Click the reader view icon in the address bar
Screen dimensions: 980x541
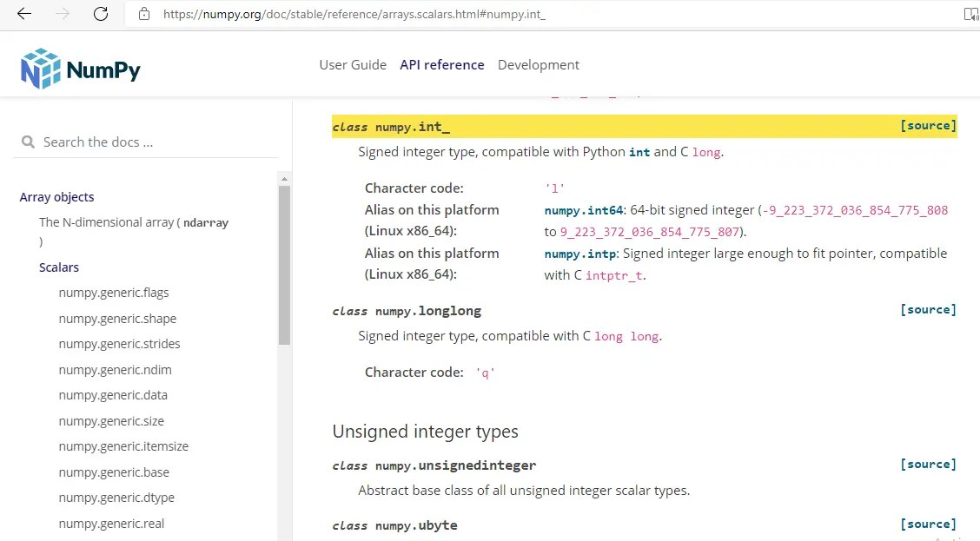point(970,14)
